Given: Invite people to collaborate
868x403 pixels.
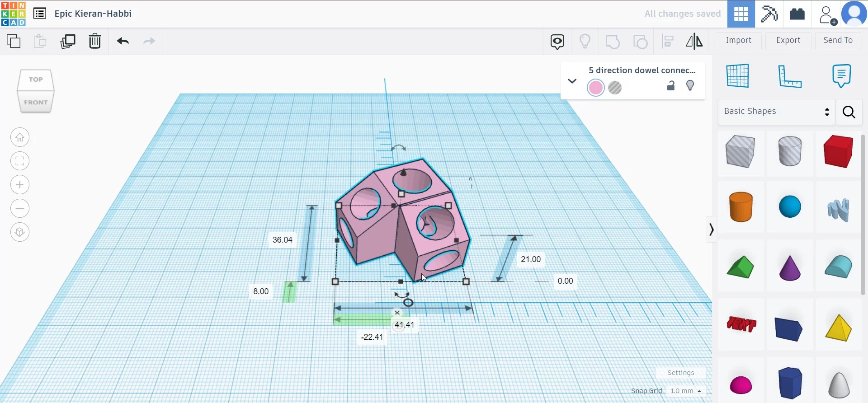Looking at the screenshot, I should [x=828, y=15].
